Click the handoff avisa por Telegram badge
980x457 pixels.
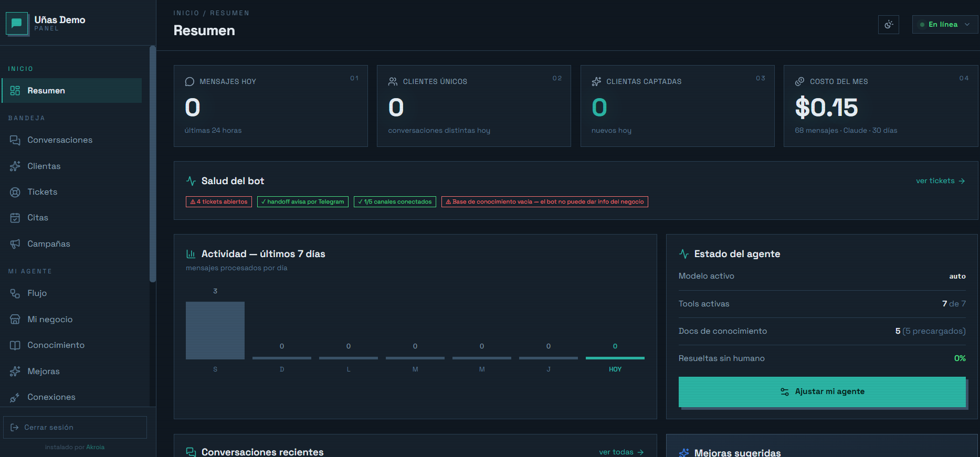click(303, 202)
